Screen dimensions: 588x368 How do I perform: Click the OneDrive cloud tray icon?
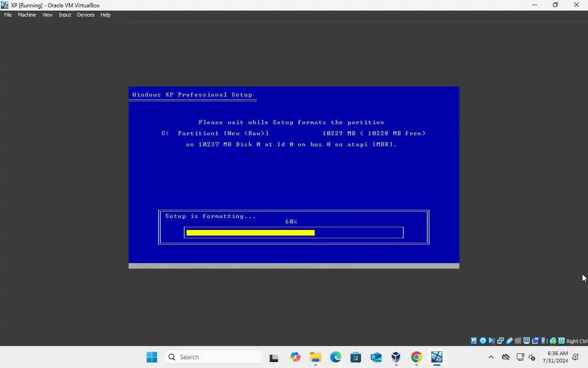point(506,357)
